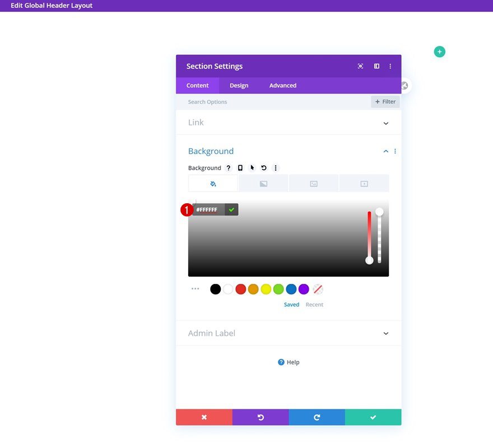Viewport: 493px width, 448px height.
Task: Switch to the Design tab
Action: [239, 85]
